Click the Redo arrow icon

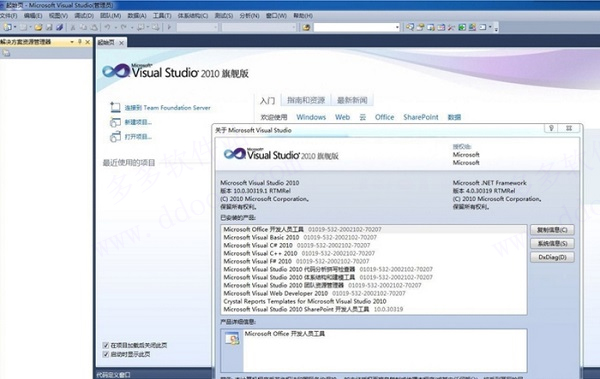(x=124, y=27)
